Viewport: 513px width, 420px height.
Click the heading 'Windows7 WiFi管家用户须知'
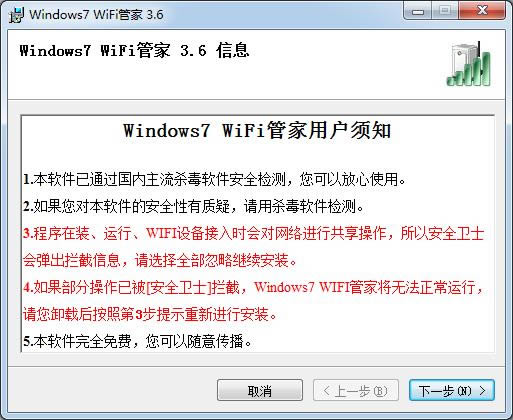(x=257, y=130)
